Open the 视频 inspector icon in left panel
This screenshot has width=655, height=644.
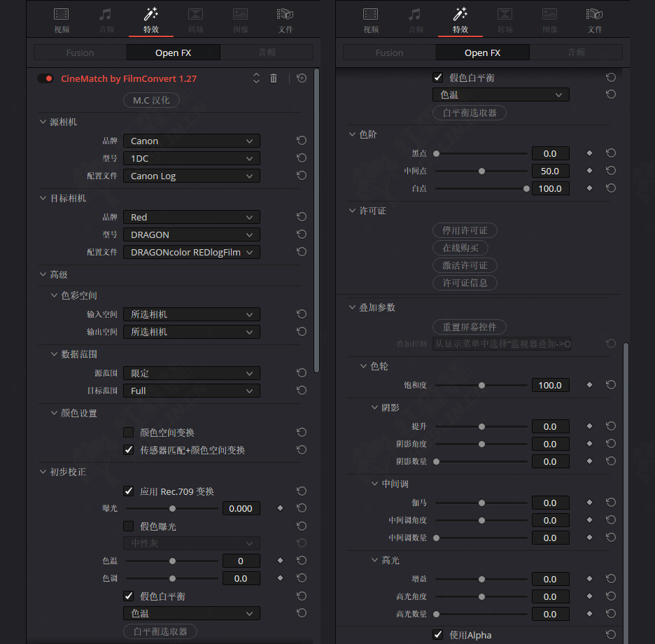(62, 20)
